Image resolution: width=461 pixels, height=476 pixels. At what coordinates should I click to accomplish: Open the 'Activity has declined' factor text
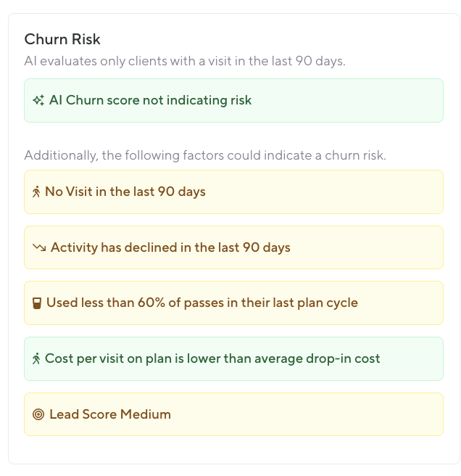pos(170,247)
